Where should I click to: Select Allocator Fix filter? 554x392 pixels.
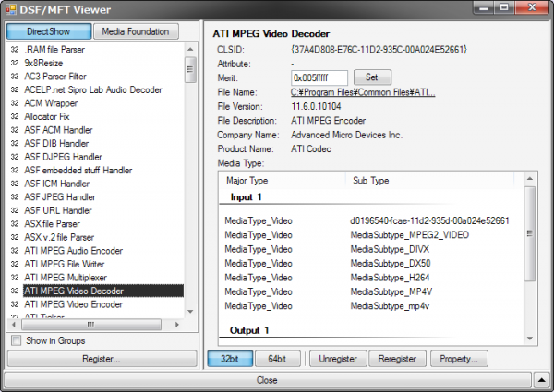coord(95,116)
